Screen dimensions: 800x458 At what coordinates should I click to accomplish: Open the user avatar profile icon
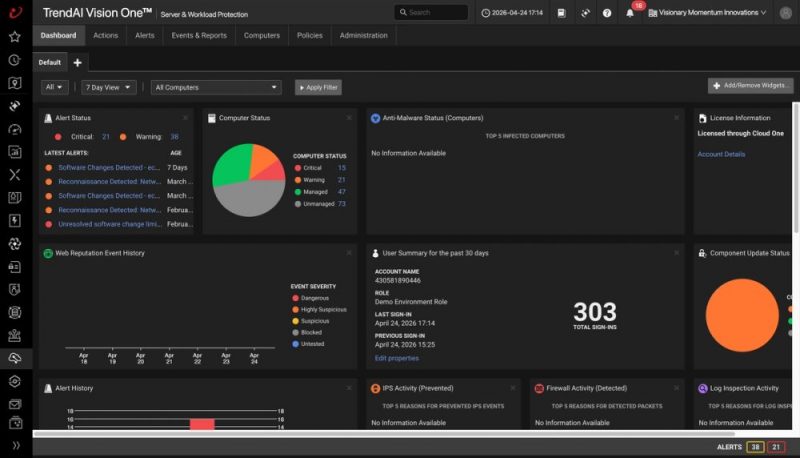point(786,13)
